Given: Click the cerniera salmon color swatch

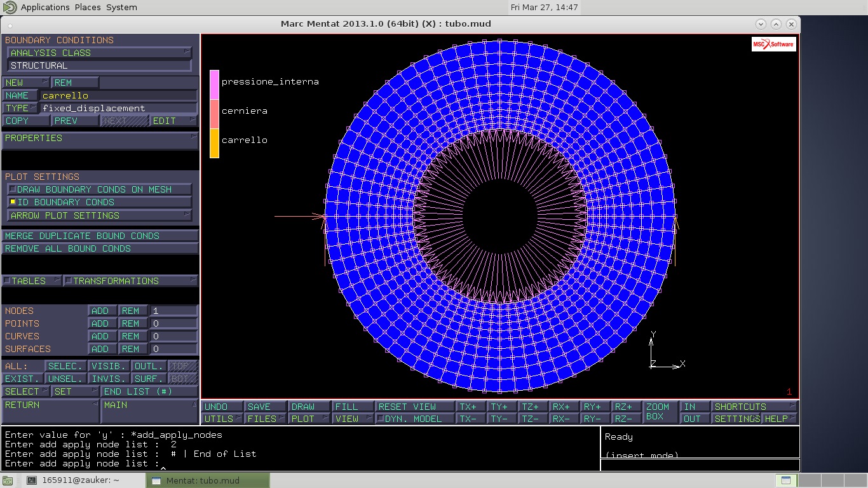Looking at the screenshot, I should [214, 114].
